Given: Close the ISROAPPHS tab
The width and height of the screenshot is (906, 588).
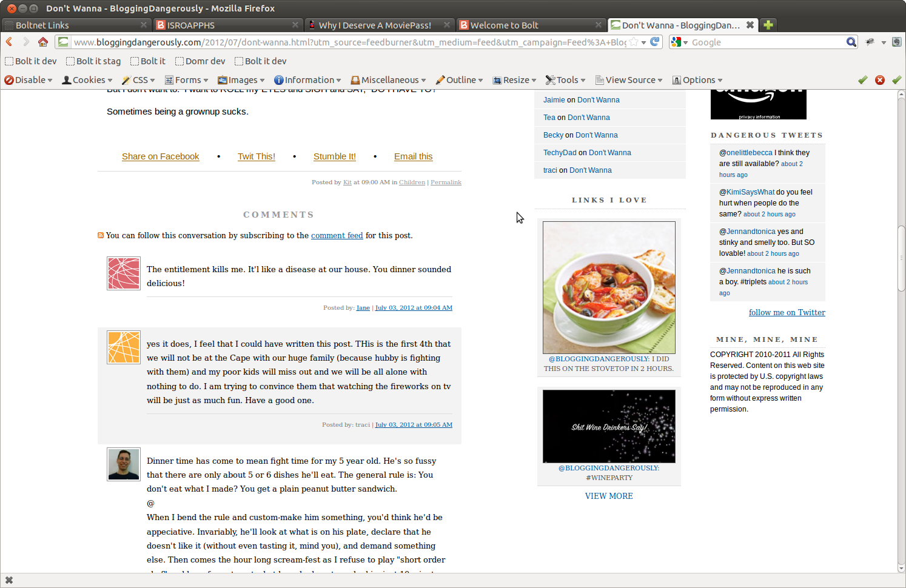Looking at the screenshot, I should click(295, 25).
